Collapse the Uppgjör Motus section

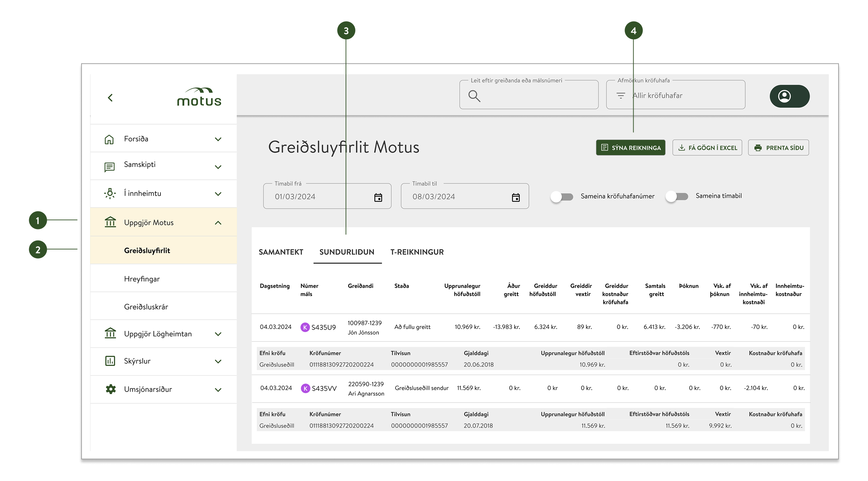[218, 223]
